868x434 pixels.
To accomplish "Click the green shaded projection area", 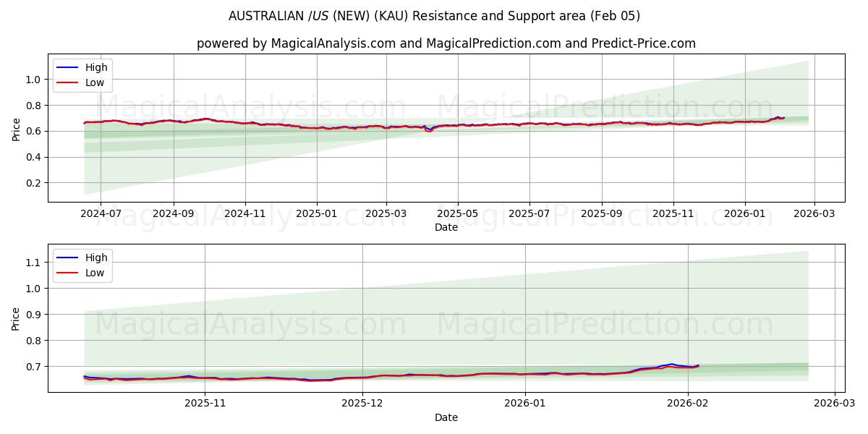I will pos(723,94).
